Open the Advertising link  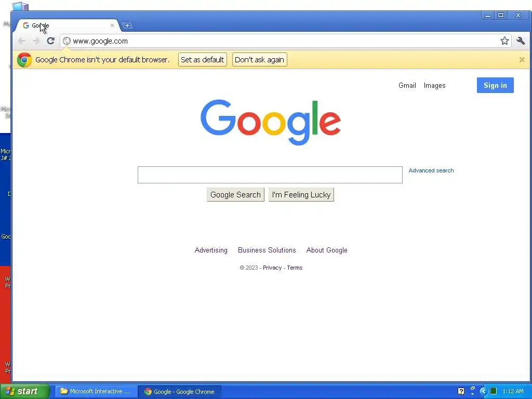[x=211, y=250]
